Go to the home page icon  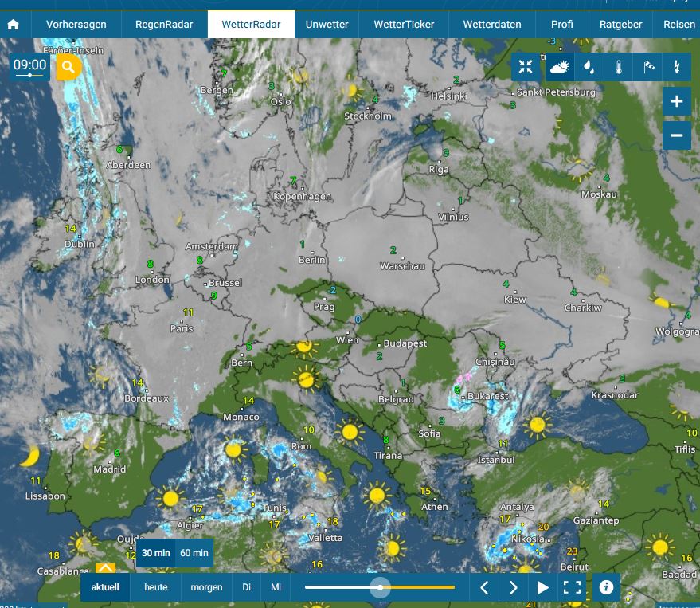point(14,25)
